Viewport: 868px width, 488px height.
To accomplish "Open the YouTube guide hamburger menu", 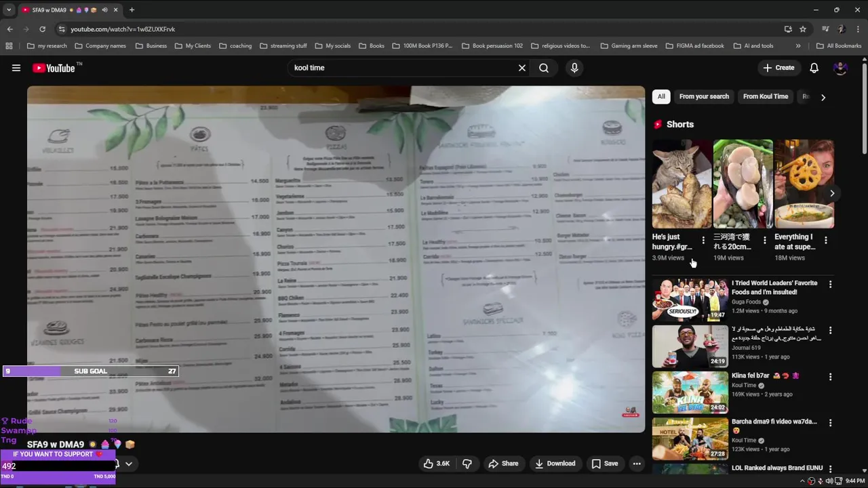I will 16,68.
